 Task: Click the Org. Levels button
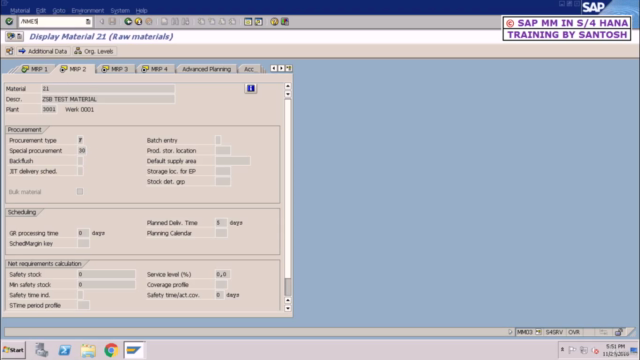(x=94, y=51)
